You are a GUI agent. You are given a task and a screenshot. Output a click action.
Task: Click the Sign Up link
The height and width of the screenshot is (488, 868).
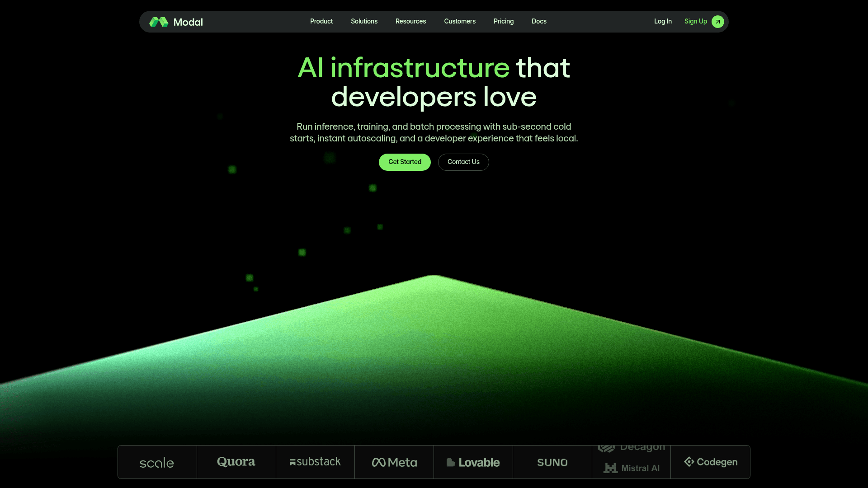695,21
